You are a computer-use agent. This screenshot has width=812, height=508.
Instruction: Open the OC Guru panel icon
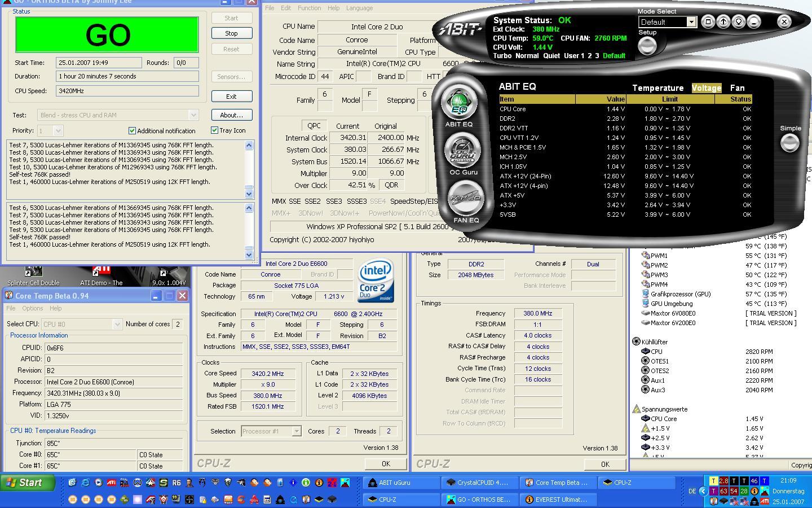coord(462,150)
